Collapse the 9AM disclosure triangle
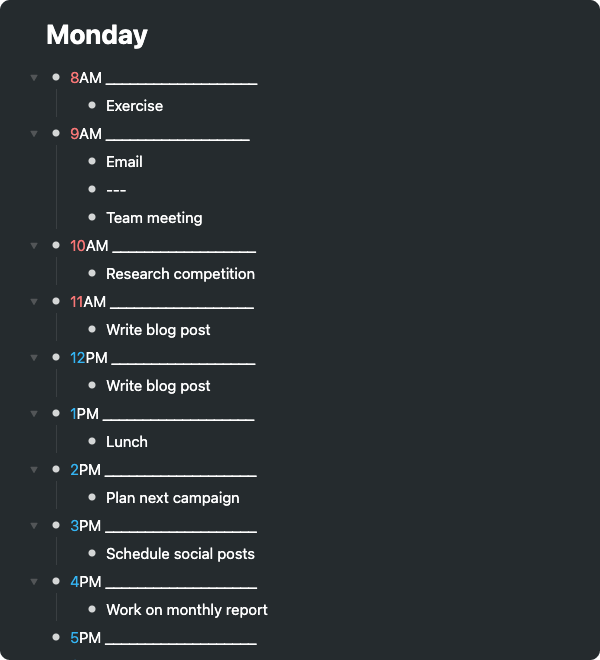 point(34,133)
